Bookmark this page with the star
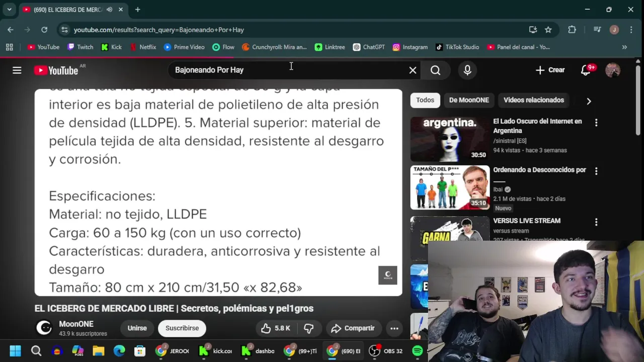644x362 pixels. pos(548,30)
